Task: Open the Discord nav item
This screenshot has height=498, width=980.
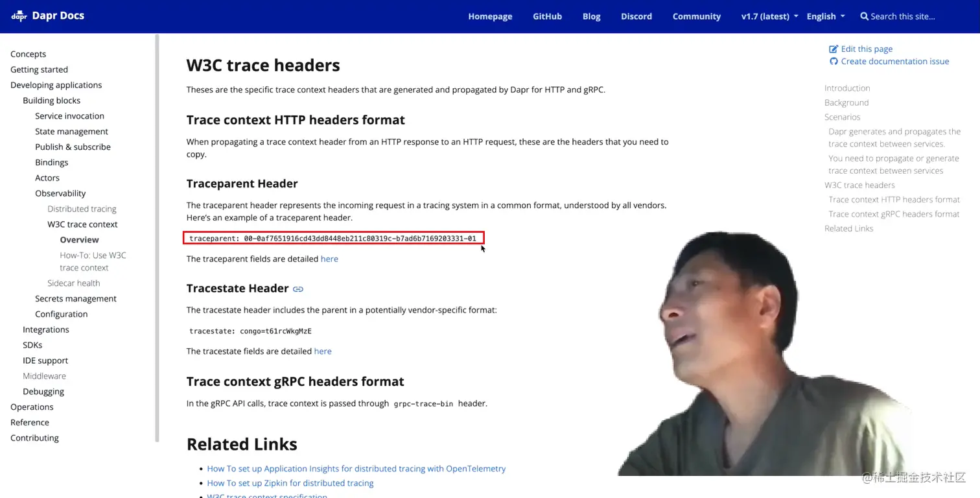Action: coord(636,16)
